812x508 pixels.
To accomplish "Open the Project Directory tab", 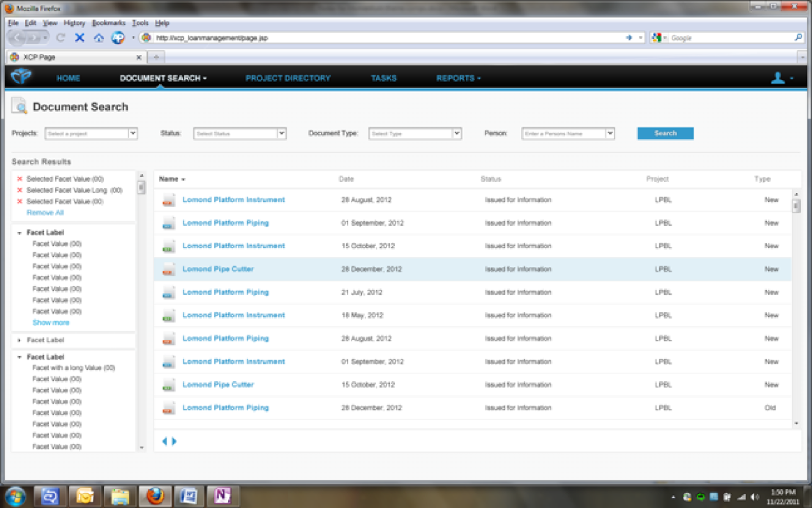I will [288, 78].
